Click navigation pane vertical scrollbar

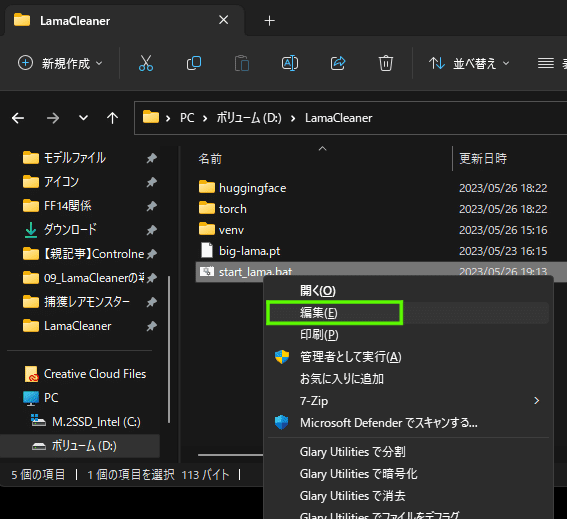pos(169,349)
